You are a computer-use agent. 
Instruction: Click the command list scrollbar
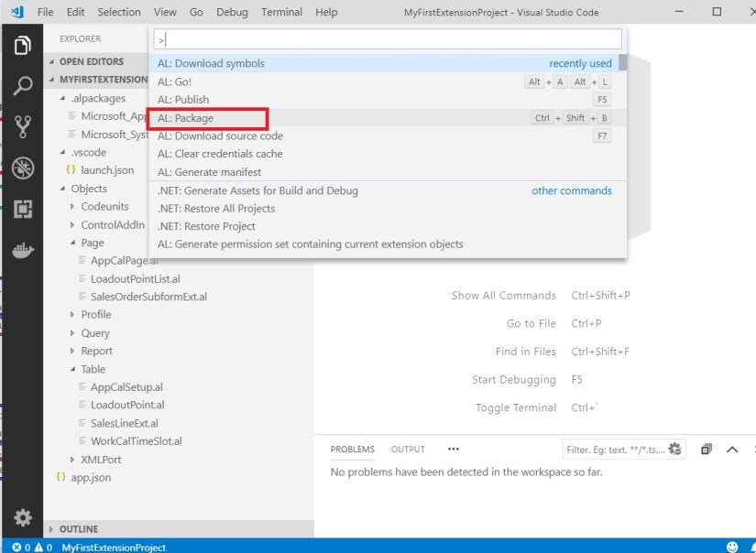tap(623, 62)
